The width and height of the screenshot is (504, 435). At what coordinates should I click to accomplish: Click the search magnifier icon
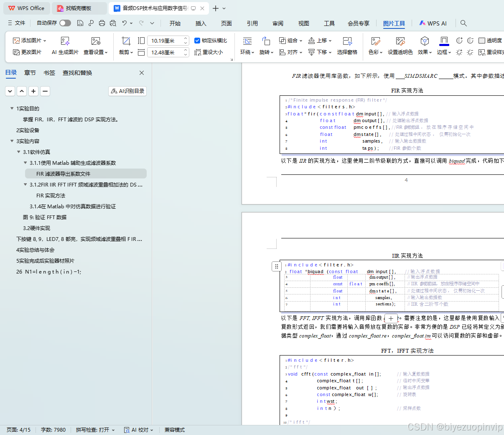[463, 23]
